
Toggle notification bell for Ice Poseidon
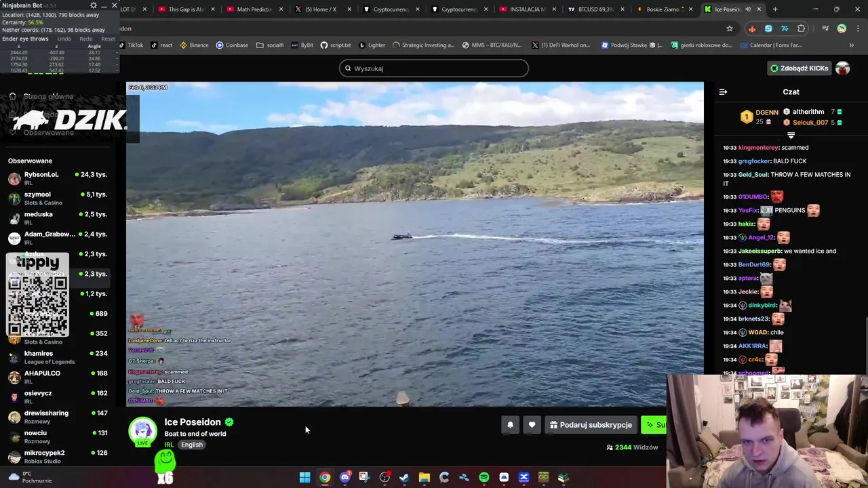pyautogui.click(x=510, y=425)
